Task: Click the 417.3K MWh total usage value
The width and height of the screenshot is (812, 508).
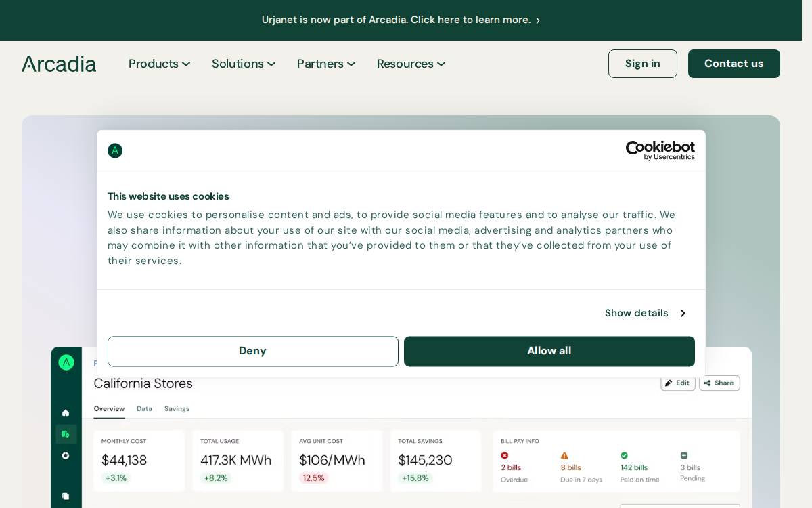Action: coord(235,460)
